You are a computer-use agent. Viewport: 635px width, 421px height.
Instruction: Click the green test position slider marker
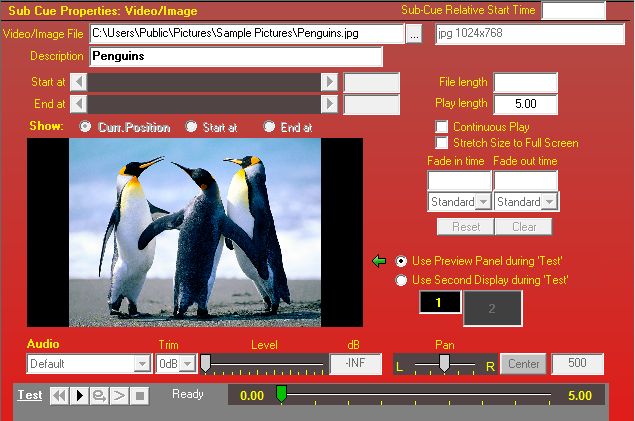(x=281, y=394)
